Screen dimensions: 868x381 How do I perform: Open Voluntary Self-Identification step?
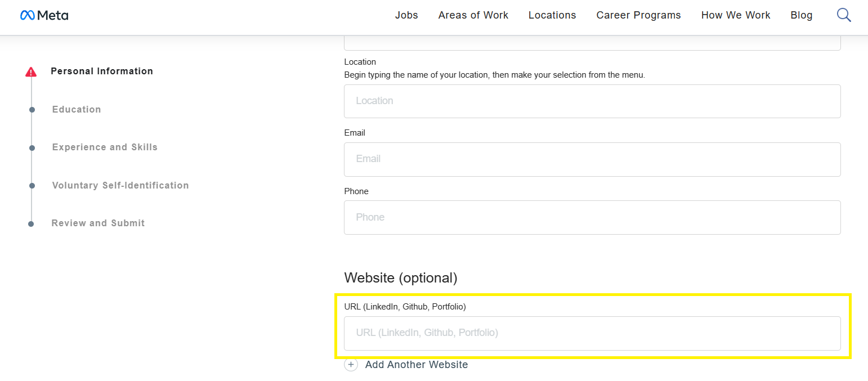click(120, 185)
